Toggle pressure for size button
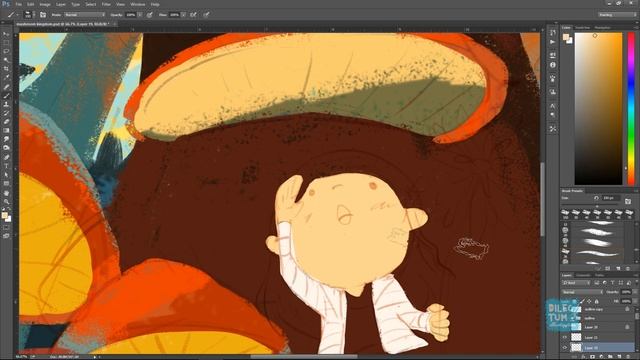 pyautogui.click(x=207, y=15)
